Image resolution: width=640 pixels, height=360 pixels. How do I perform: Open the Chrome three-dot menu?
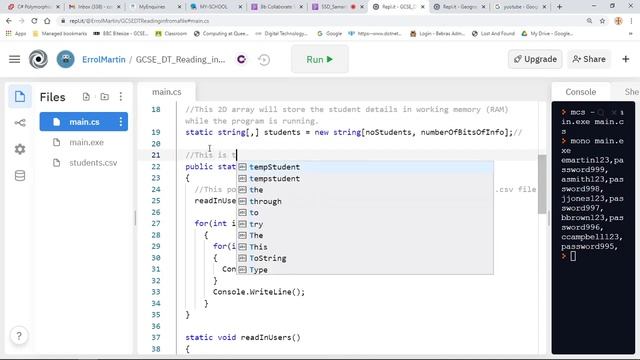[x=632, y=21]
